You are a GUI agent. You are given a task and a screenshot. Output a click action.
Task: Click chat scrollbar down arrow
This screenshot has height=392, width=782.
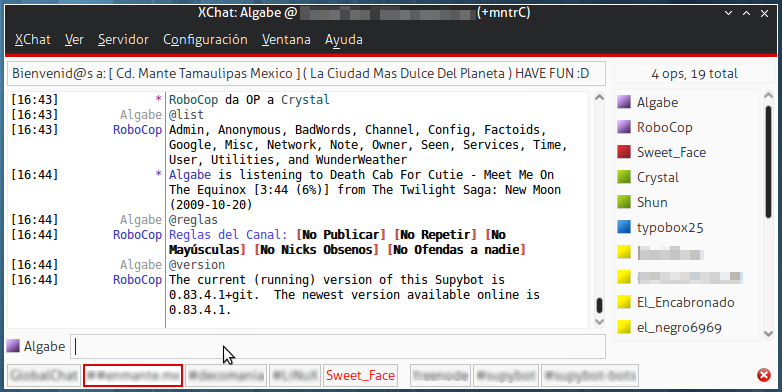tap(599, 322)
